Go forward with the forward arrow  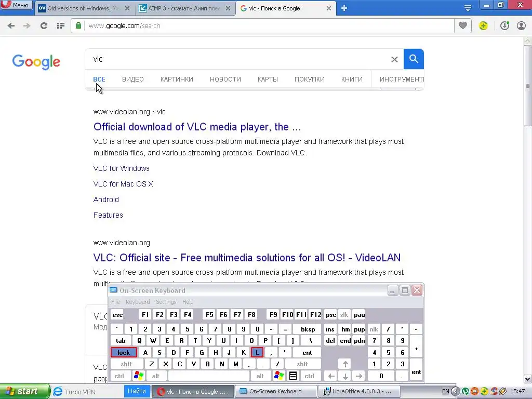click(x=27, y=26)
